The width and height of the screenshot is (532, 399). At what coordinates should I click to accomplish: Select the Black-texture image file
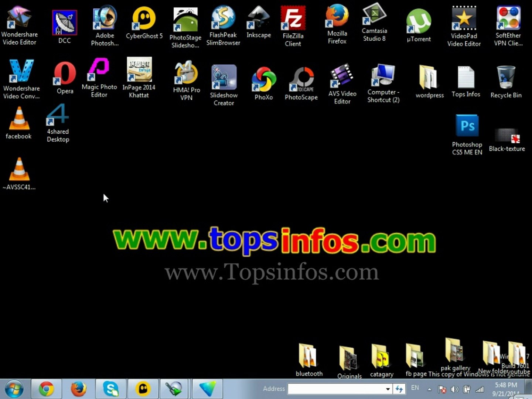point(507,140)
